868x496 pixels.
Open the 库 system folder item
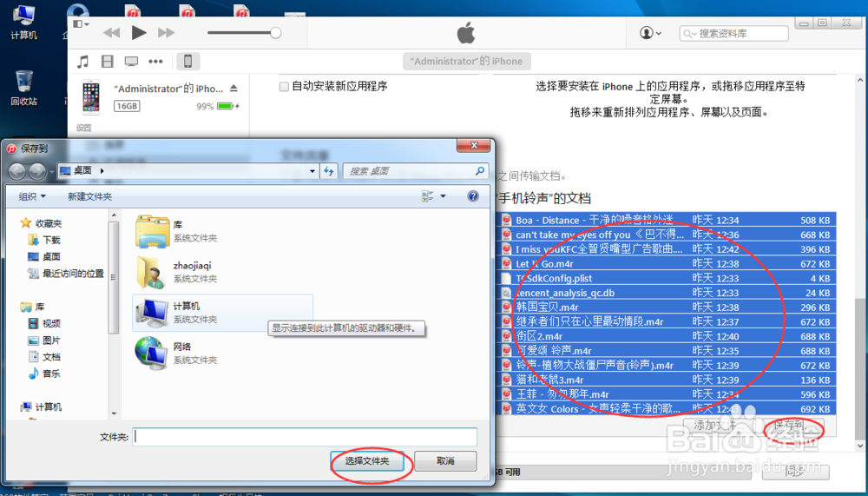[x=222, y=231]
